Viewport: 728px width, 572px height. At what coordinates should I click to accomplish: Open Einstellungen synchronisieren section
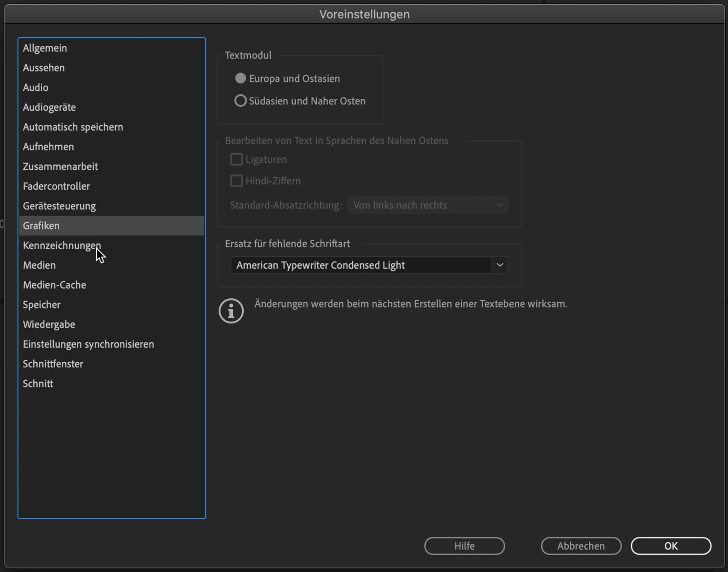[x=88, y=344]
